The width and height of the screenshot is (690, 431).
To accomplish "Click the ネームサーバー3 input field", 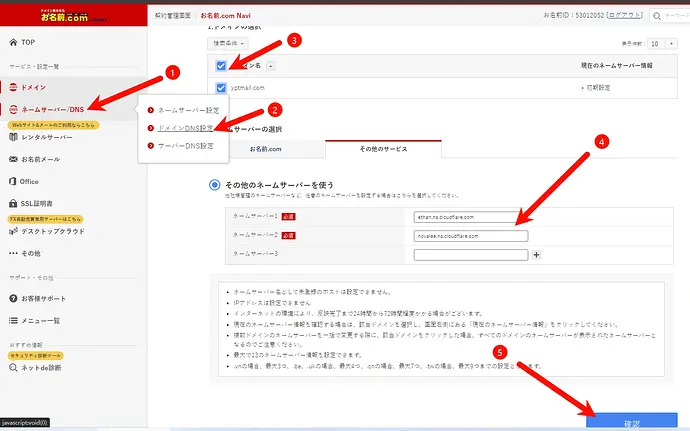I will coord(470,254).
